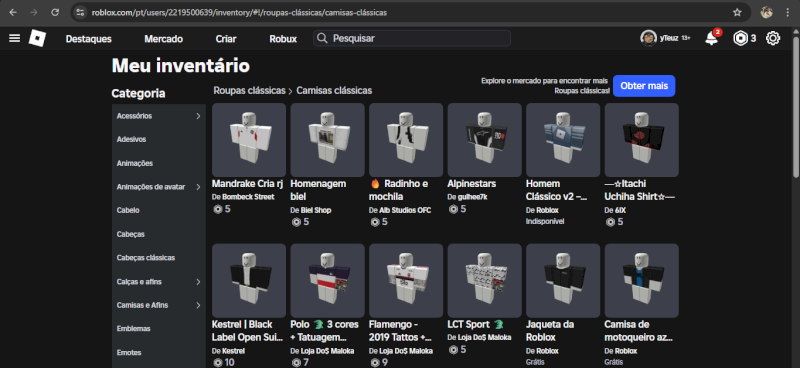The image size is (800, 368).
Task: Open creator link 6IX
Action: click(x=620, y=210)
